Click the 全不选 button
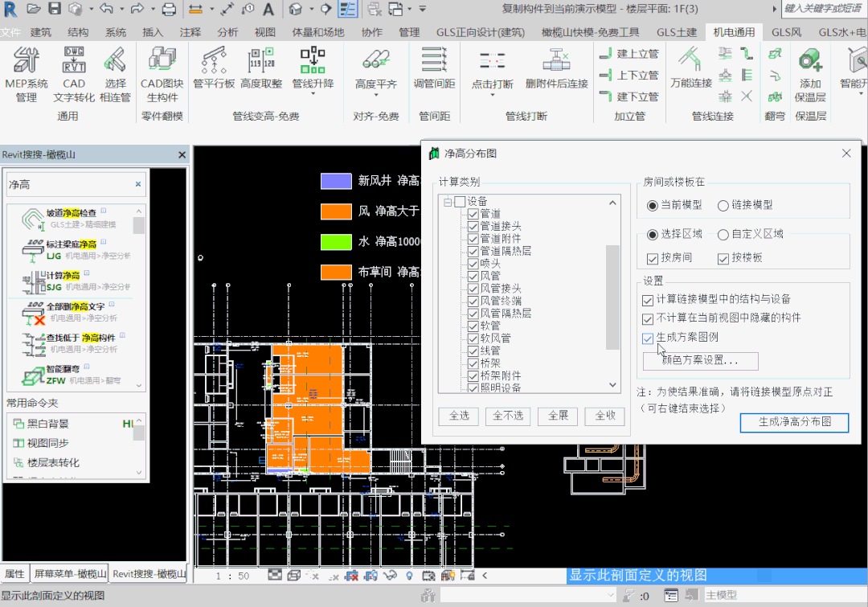Viewport: 868px width, 607px height. (508, 416)
